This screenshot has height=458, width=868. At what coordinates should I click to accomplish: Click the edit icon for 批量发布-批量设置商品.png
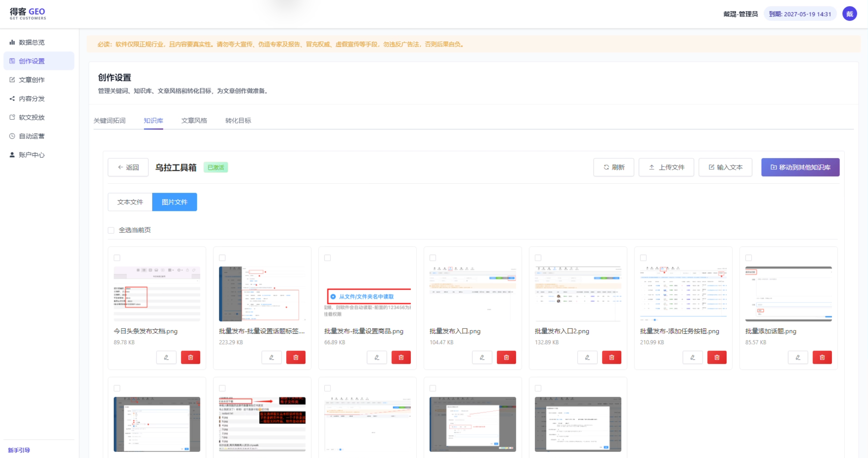[377, 357]
